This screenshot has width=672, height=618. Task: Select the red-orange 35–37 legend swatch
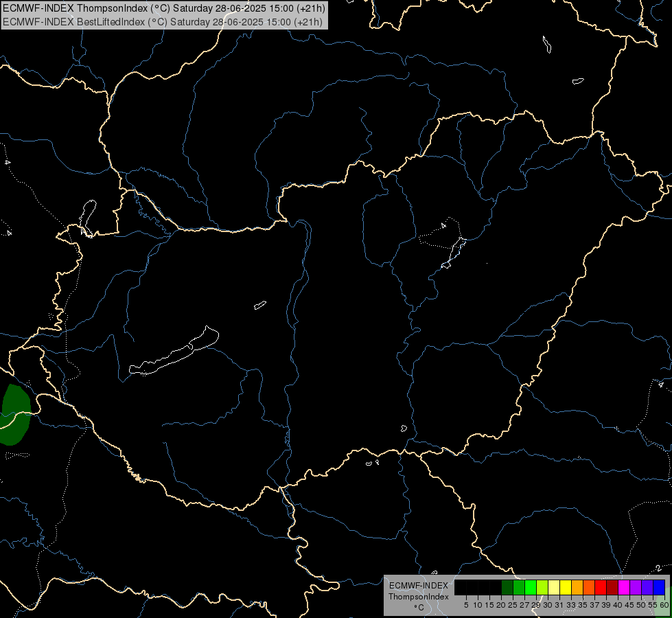tap(589, 587)
